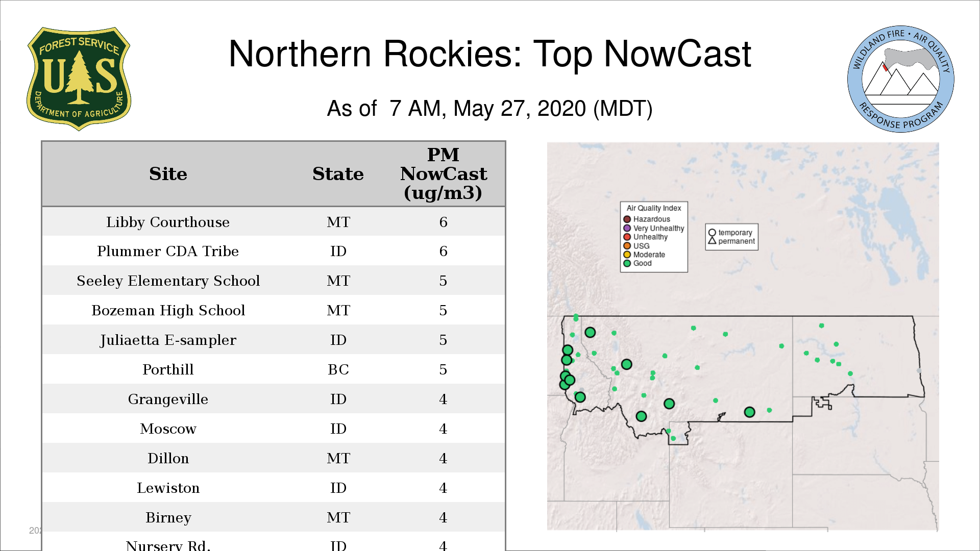Click the permanent triangle legend symbol

(x=712, y=241)
